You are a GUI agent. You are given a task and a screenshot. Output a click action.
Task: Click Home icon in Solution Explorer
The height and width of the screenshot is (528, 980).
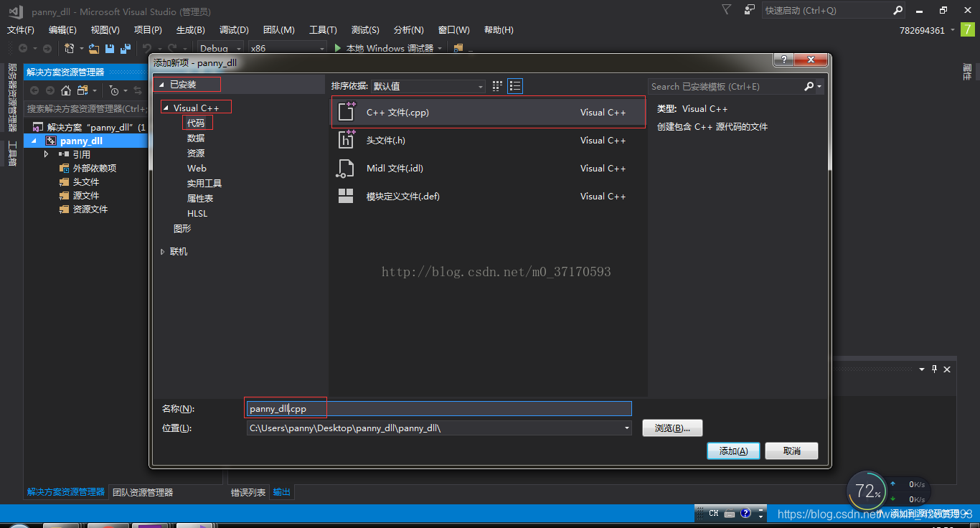pos(66,90)
